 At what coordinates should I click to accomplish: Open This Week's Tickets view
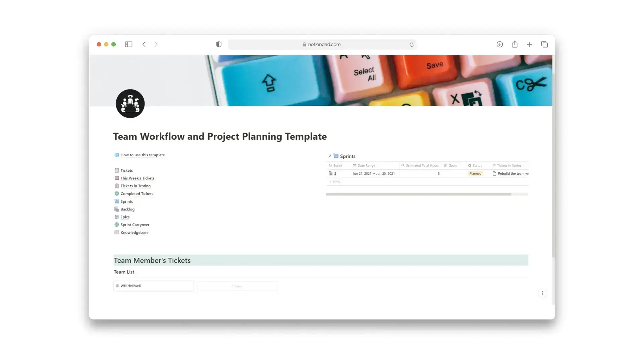pos(137,178)
